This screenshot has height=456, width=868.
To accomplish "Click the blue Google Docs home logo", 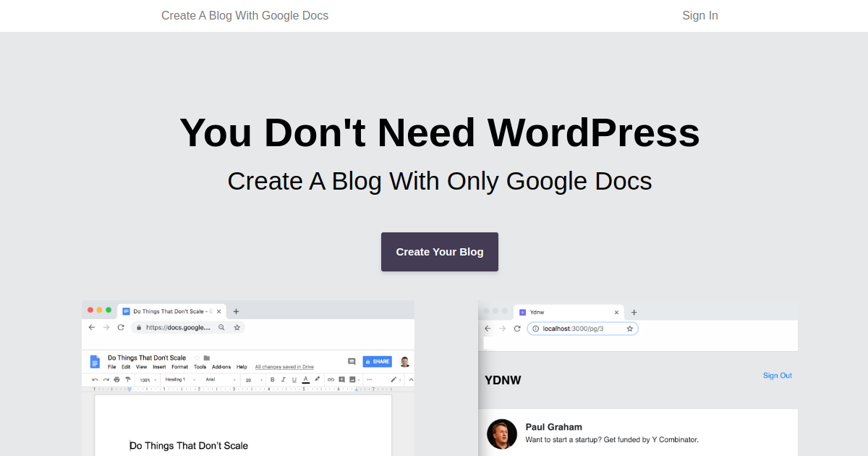I will pos(94,361).
